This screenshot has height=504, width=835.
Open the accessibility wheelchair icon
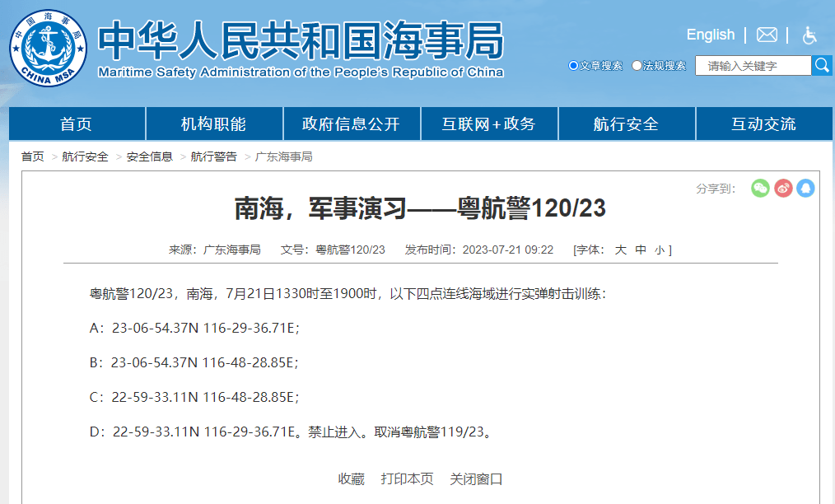click(x=809, y=35)
